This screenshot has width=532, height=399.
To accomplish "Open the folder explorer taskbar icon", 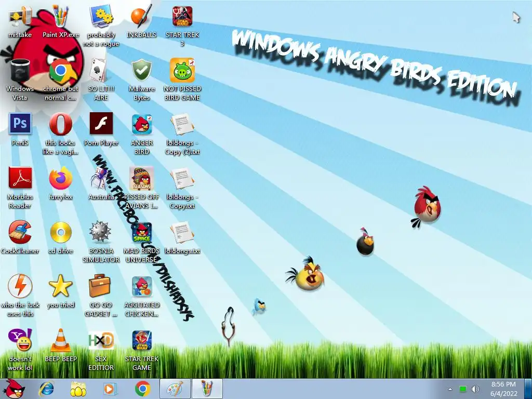I will pyautogui.click(x=78, y=389).
